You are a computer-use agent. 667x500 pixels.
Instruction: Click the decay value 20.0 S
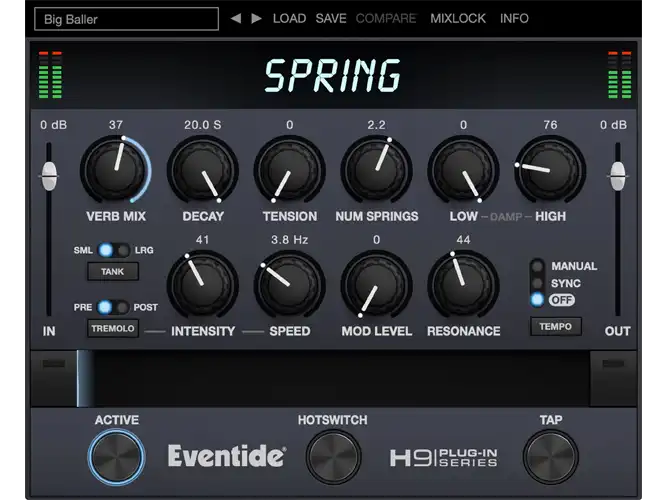(x=203, y=125)
